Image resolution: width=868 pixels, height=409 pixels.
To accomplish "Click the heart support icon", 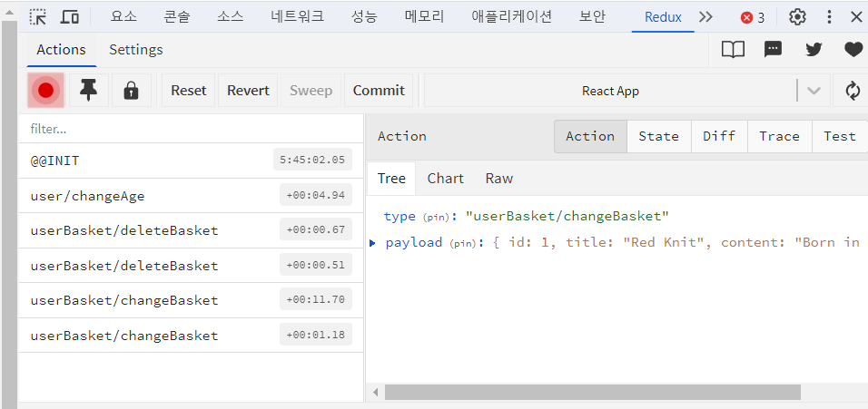I will pos(853,50).
